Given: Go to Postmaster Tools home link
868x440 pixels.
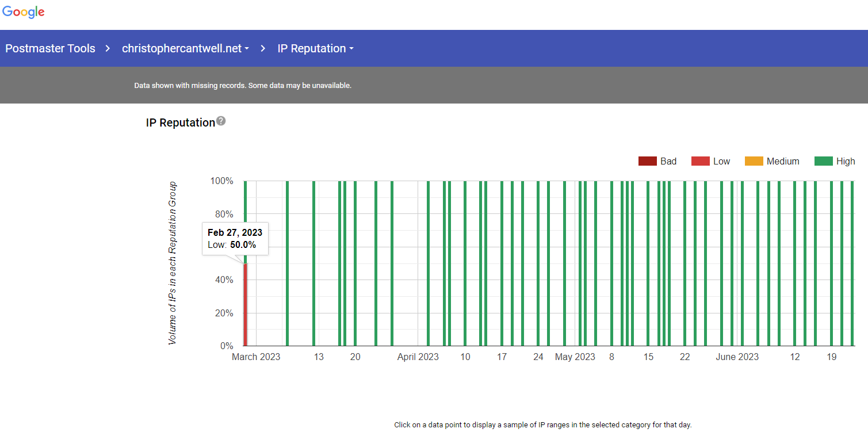Looking at the screenshot, I should 50,48.
